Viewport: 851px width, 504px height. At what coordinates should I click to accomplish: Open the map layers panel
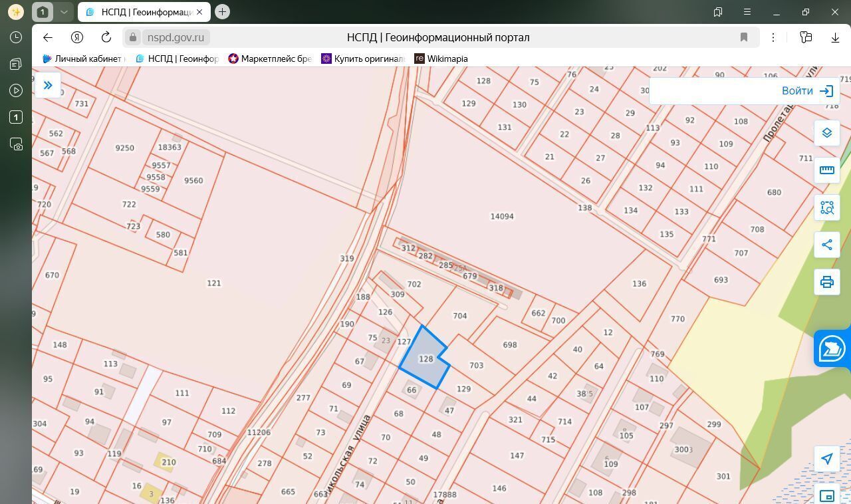tap(827, 133)
